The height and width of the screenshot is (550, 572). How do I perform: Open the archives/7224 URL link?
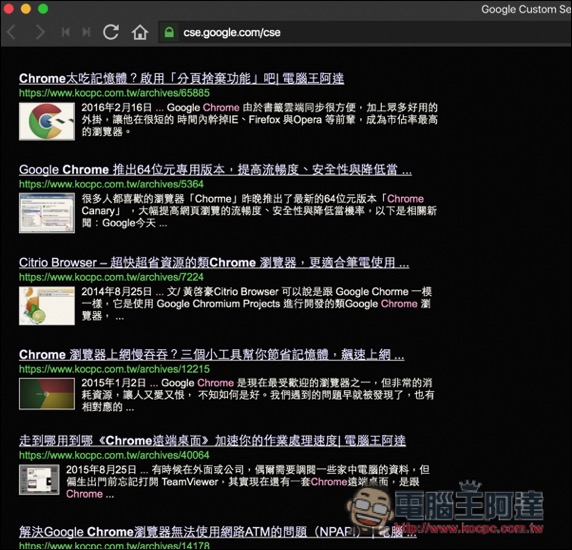[111, 277]
